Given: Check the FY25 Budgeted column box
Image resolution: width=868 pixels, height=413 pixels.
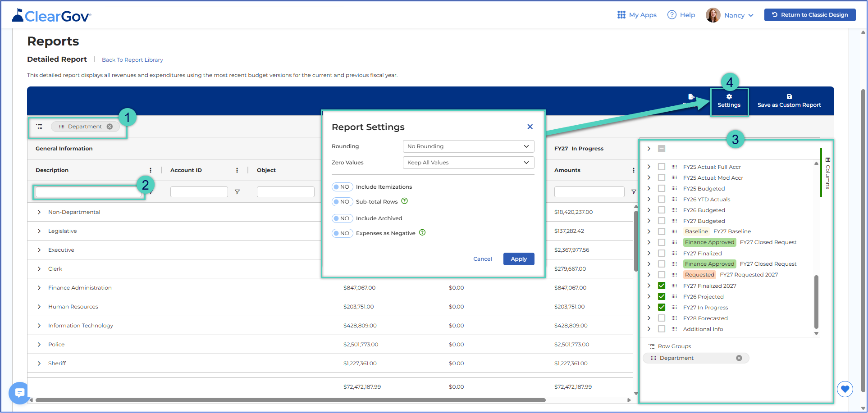Looking at the screenshot, I should (x=662, y=188).
